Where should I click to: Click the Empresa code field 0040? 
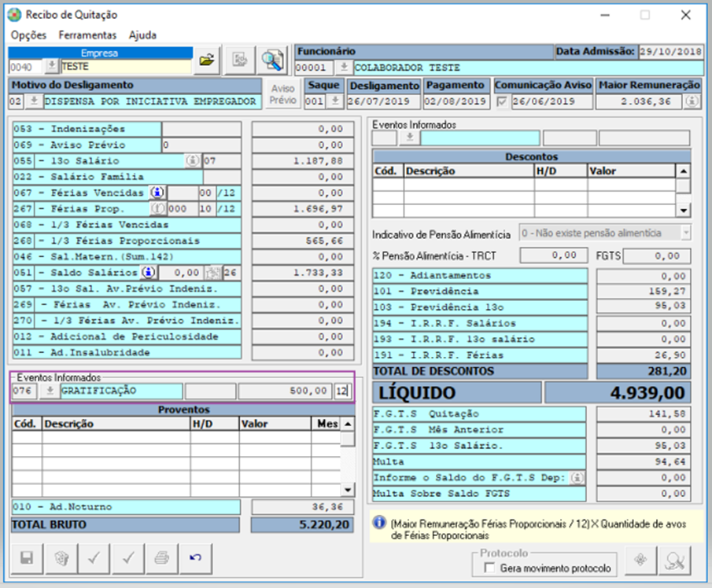click(25, 67)
